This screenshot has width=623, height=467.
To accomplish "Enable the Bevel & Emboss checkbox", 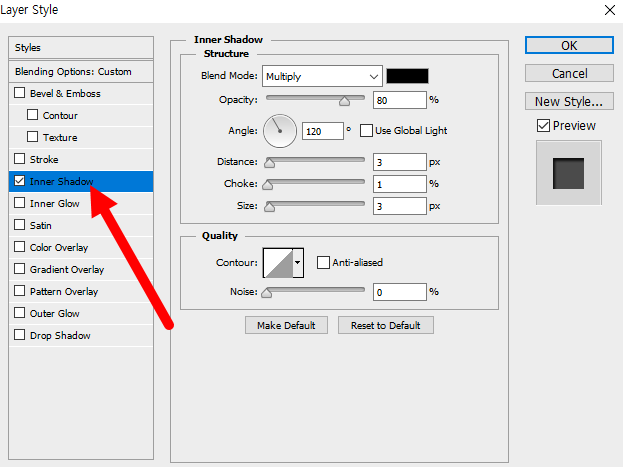I will [19, 93].
